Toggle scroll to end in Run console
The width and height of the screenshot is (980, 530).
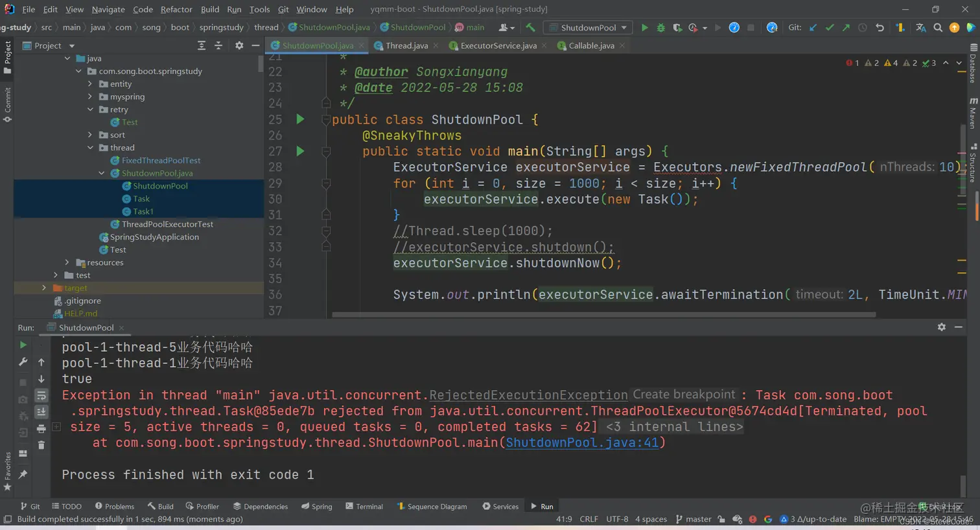(41, 412)
